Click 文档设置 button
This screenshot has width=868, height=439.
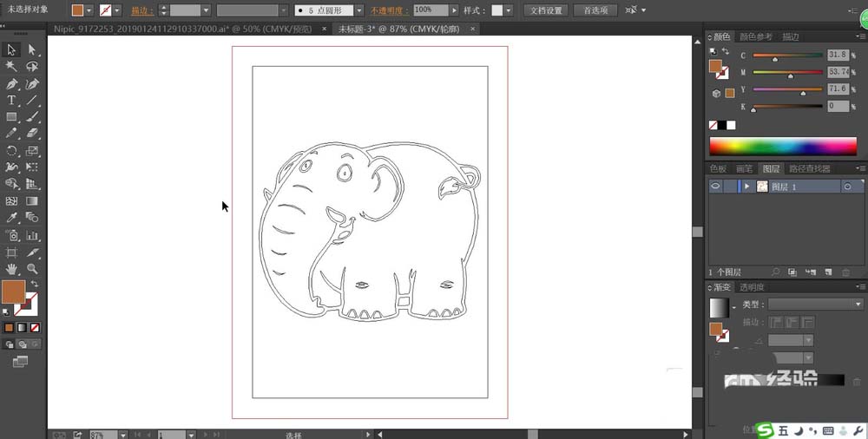click(x=546, y=10)
